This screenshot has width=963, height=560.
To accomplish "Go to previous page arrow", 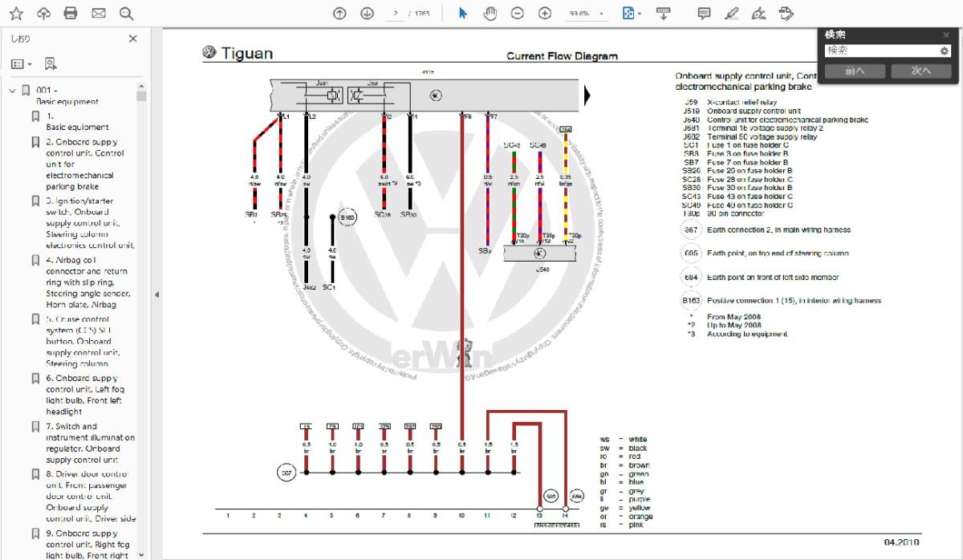I will [x=339, y=13].
